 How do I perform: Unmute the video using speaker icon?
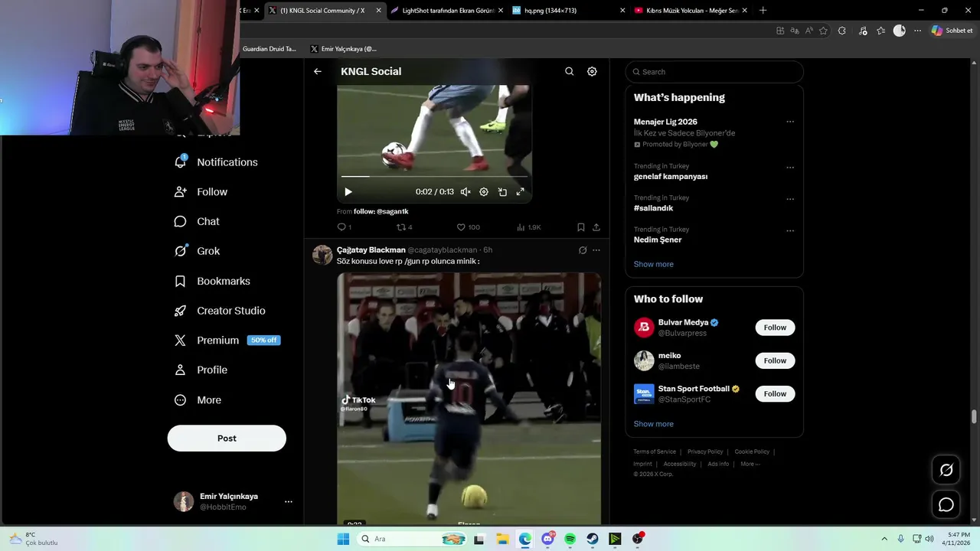[x=465, y=192]
